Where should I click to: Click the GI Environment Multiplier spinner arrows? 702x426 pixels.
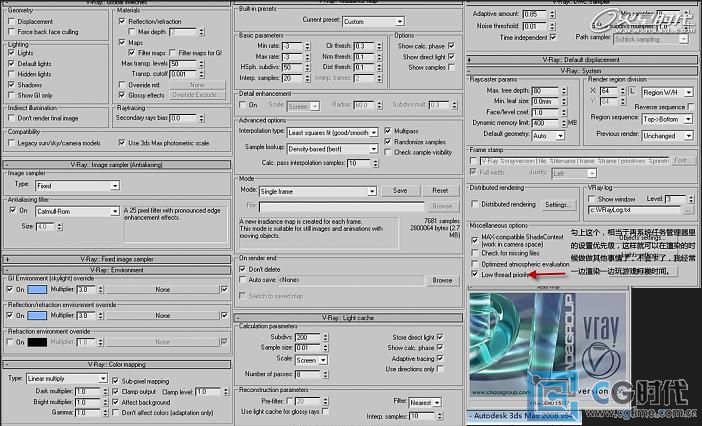(x=100, y=290)
